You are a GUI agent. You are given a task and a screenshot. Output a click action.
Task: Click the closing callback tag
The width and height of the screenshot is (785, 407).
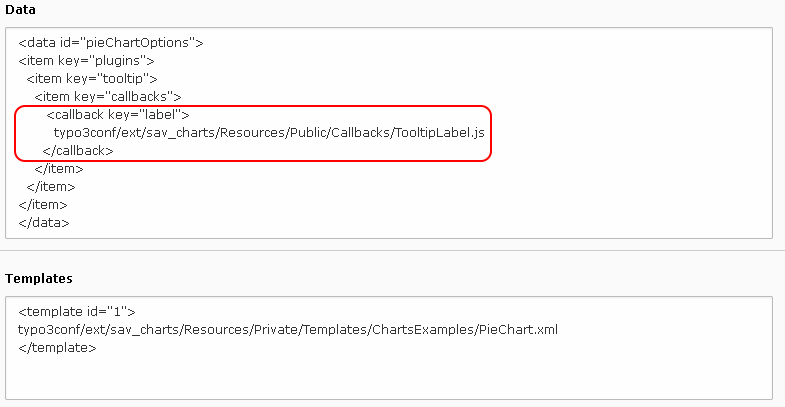pos(78,151)
